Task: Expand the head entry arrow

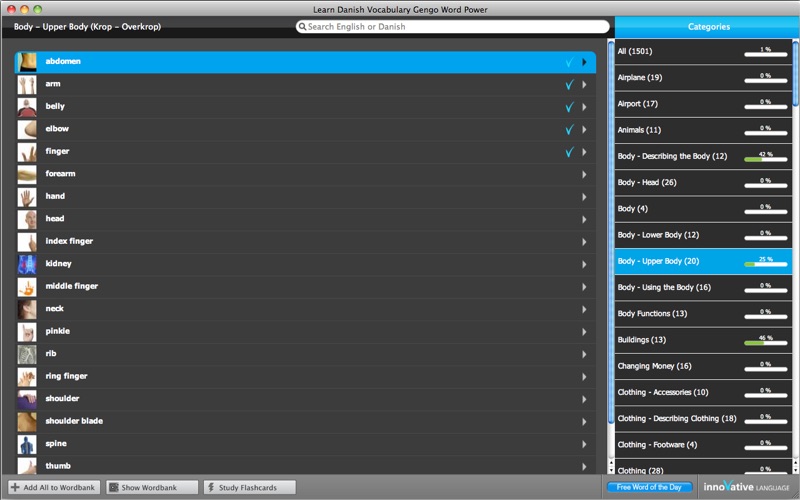Action: (x=584, y=219)
